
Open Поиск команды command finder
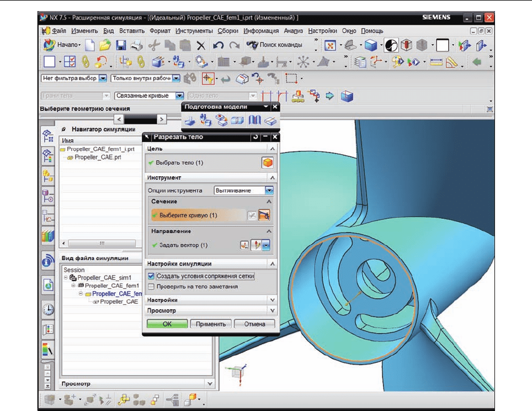point(274,45)
